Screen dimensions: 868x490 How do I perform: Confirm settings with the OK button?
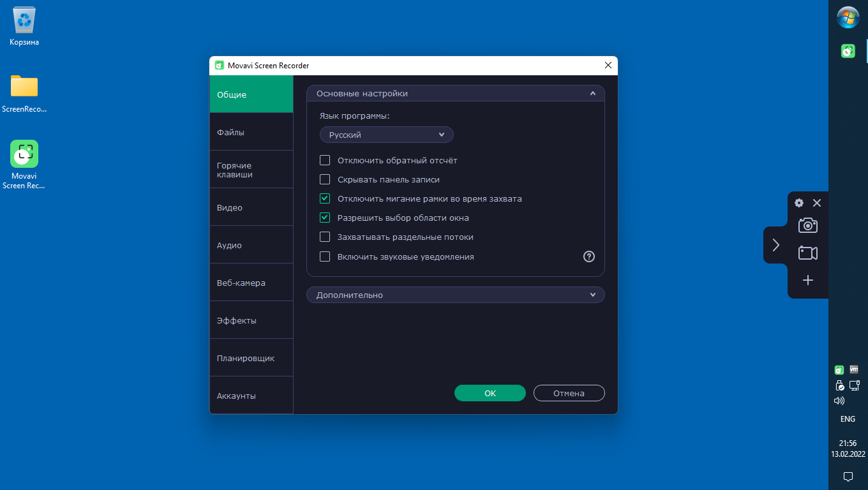point(490,393)
